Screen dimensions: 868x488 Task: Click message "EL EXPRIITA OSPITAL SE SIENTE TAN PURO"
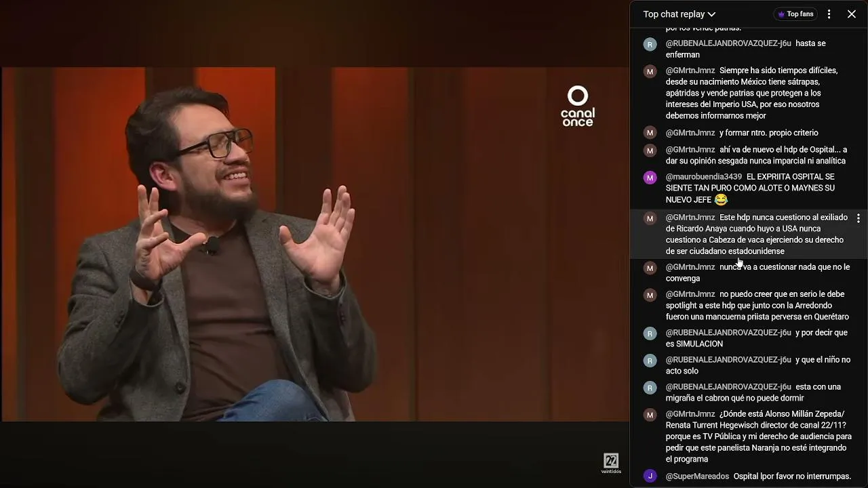click(x=751, y=188)
